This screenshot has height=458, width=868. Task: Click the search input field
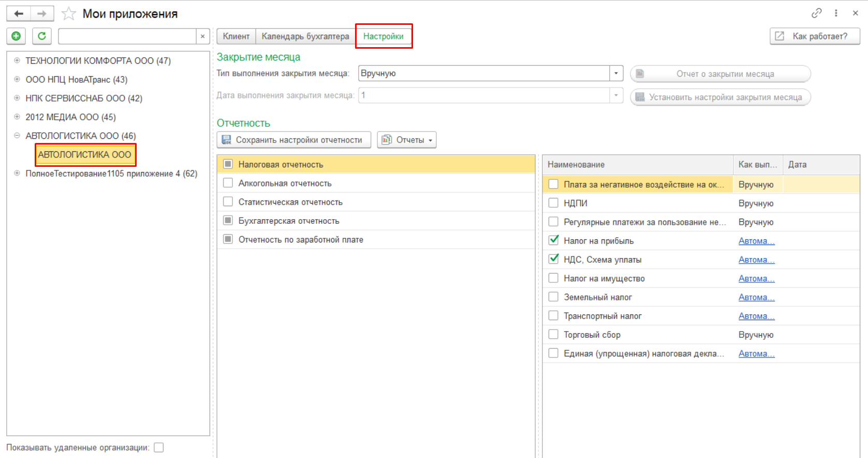pos(127,36)
